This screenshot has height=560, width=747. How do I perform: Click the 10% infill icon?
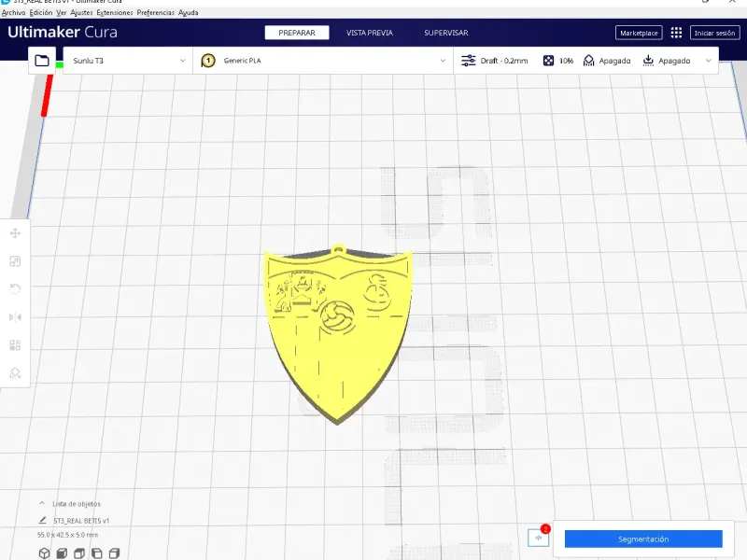pos(548,61)
